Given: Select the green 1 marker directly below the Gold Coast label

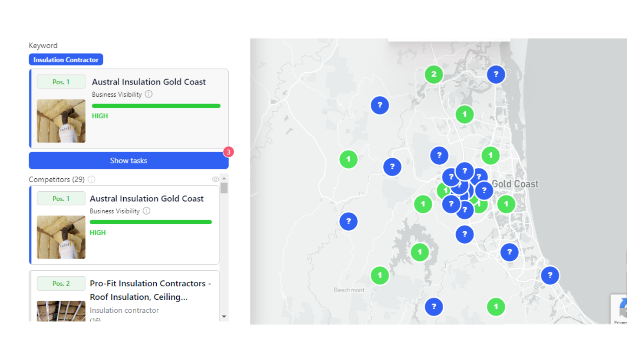Looking at the screenshot, I should click(x=506, y=204).
